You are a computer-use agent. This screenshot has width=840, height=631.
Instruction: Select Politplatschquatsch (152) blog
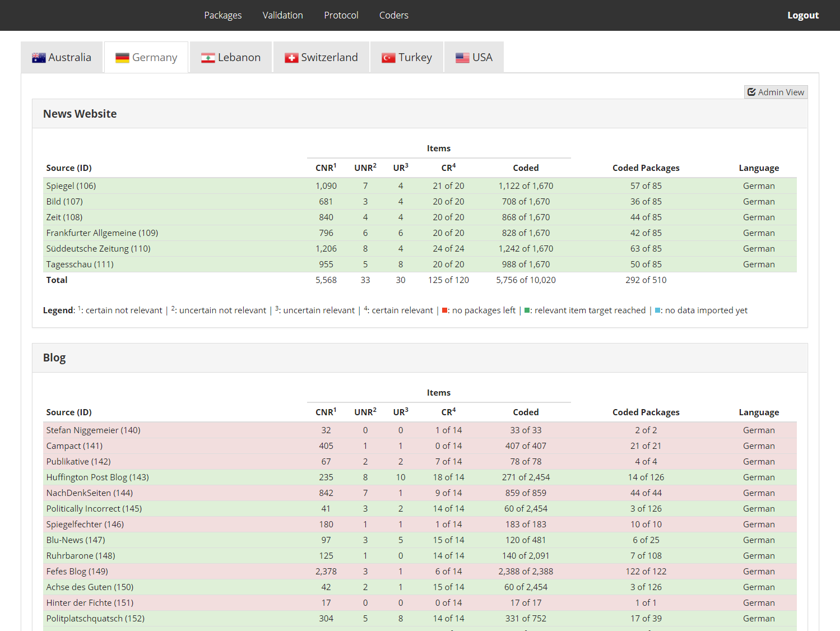tap(420, 618)
